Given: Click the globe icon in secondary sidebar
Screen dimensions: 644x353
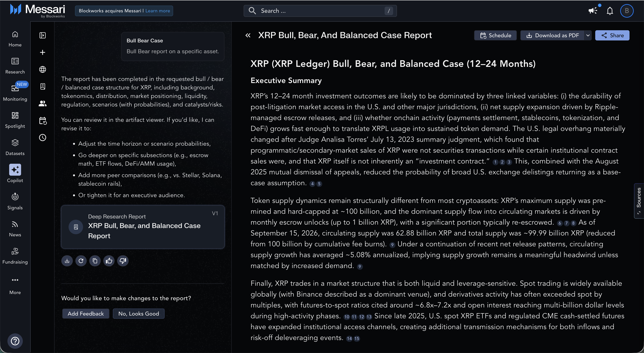Looking at the screenshot, I should 43,69.
